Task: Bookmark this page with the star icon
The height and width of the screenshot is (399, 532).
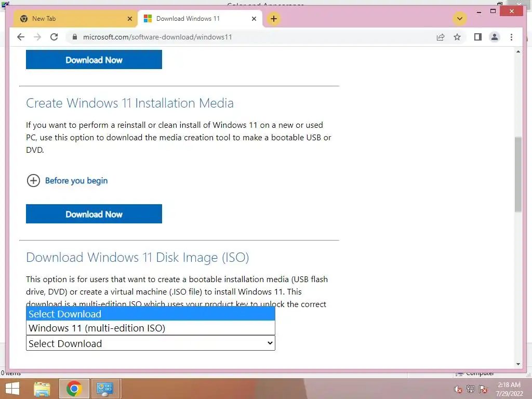Action: click(x=457, y=37)
